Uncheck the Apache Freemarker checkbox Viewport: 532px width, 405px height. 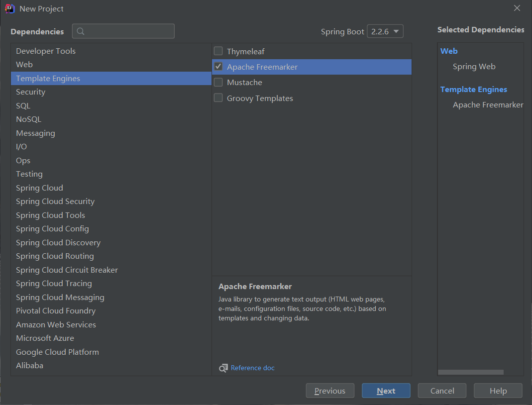[x=218, y=67]
